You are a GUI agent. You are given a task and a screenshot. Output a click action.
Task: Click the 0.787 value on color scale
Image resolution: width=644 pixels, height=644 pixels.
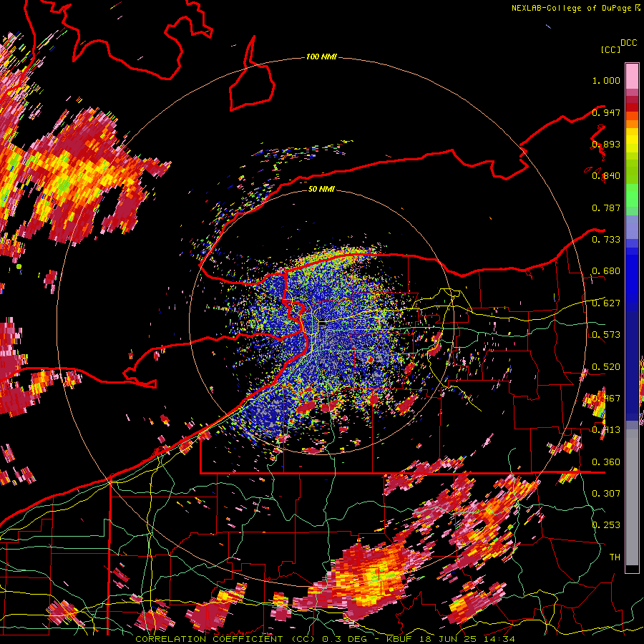606,208
